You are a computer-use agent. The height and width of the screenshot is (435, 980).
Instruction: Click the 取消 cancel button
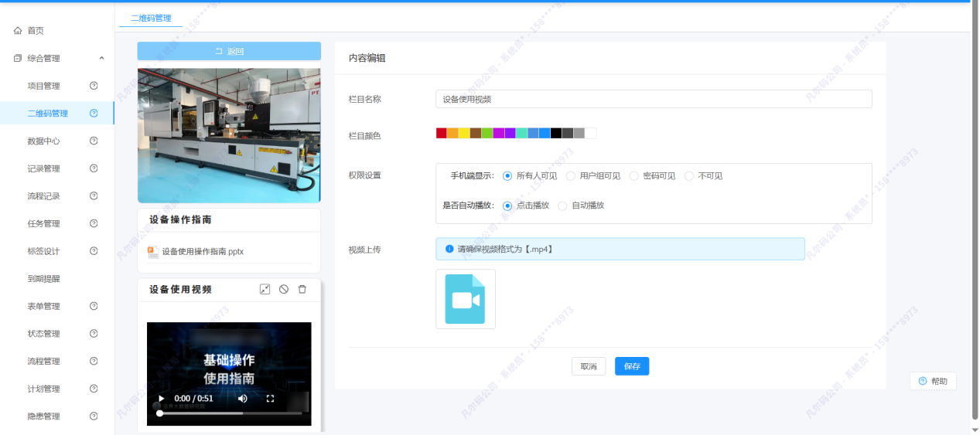coord(589,366)
